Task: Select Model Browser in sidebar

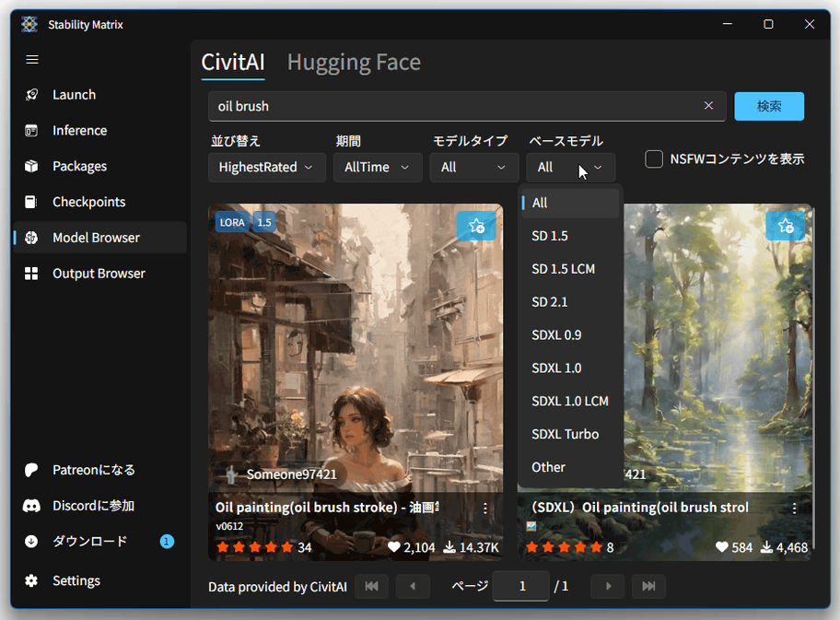Action: (100, 238)
